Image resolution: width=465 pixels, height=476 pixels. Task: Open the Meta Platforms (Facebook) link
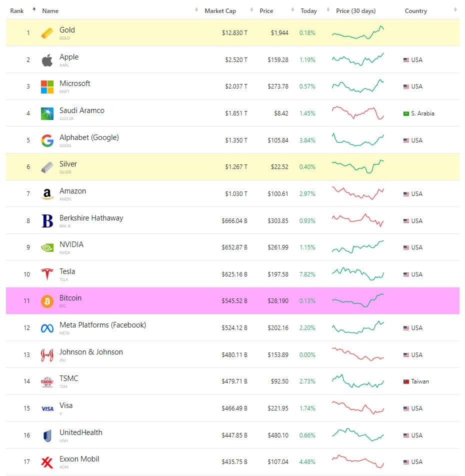tap(102, 325)
